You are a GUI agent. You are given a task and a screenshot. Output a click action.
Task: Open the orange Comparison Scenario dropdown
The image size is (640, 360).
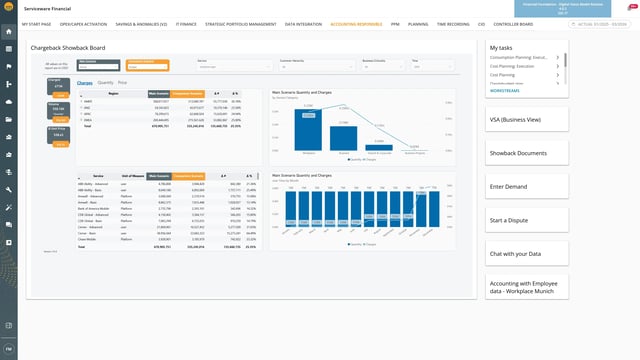[x=147, y=67]
